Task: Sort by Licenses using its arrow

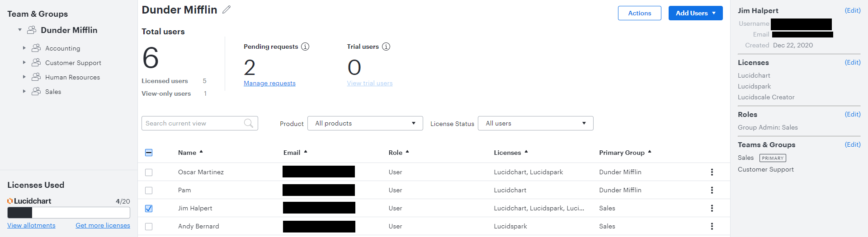Action: coord(526,152)
